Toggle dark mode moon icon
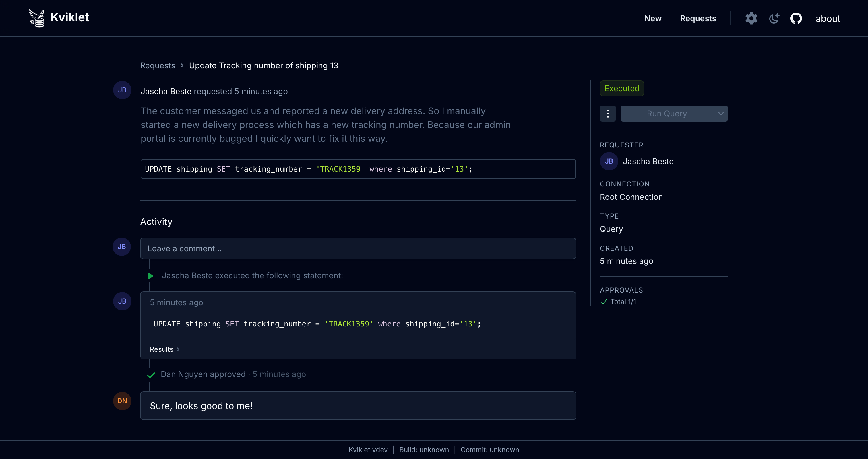868x459 pixels. 774,18
